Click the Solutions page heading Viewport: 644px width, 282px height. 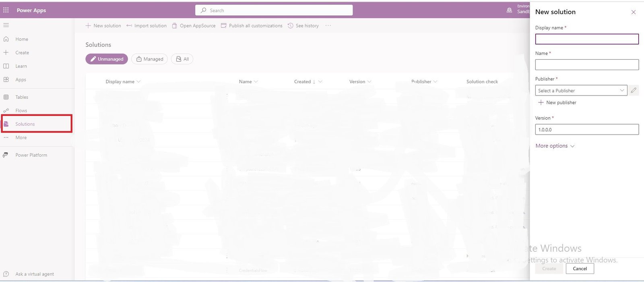tap(98, 45)
